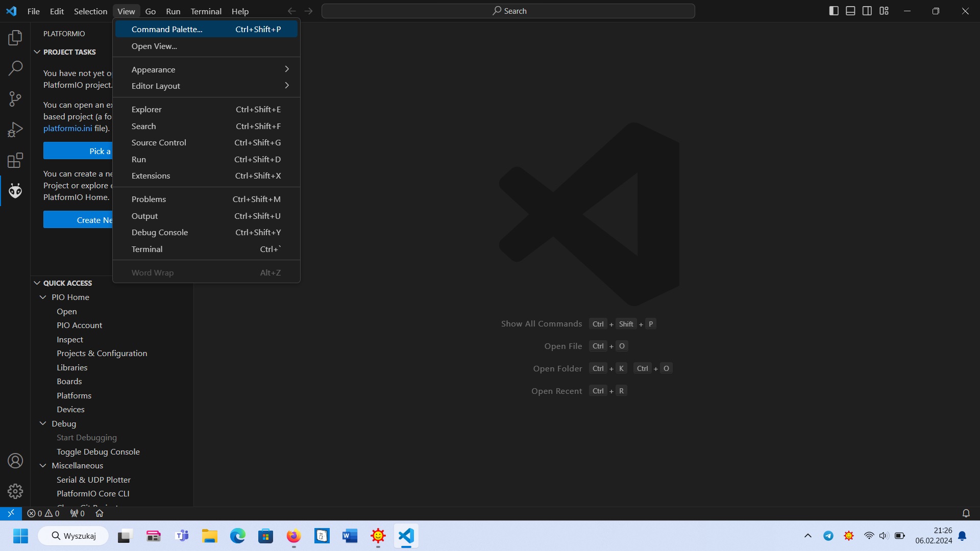
Task: Collapse the Debug tree node
Action: coord(43,423)
